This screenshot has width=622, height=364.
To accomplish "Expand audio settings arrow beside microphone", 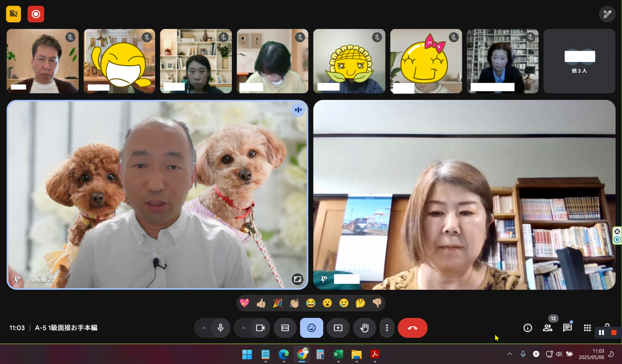I will click(204, 328).
